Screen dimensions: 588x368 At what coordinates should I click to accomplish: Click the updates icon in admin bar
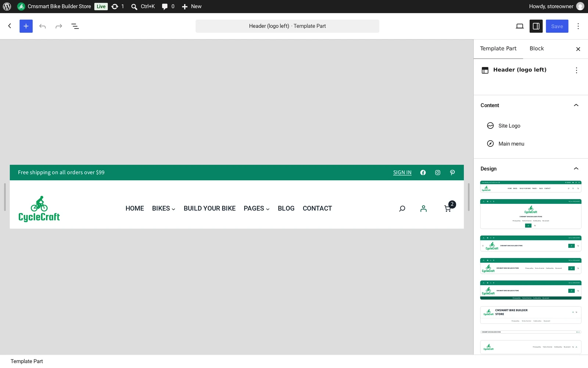tap(118, 6)
